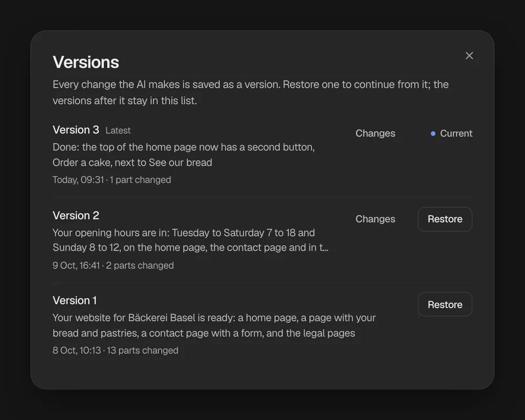Close the Versions dialog

pos(469,56)
